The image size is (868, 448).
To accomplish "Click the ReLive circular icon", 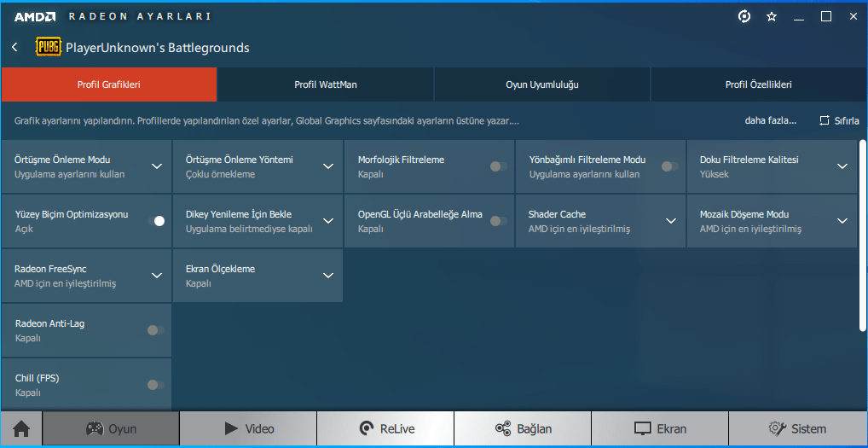I will (x=366, y=428).
